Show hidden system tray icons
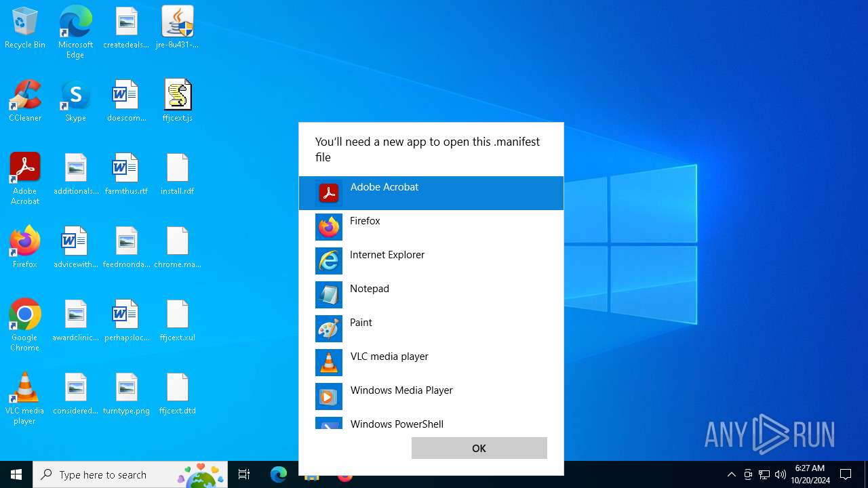Image resolution: width=868 pixels, height=488 pixels. 731,474
